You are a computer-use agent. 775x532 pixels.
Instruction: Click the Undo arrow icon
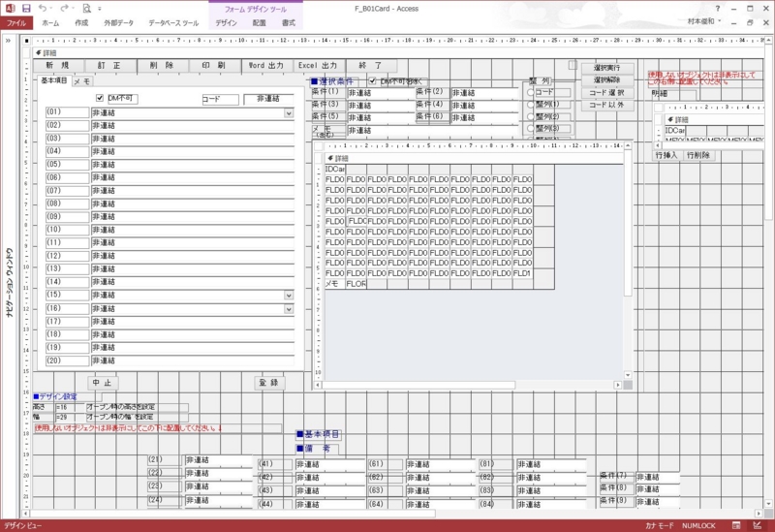tap(43, 9)
